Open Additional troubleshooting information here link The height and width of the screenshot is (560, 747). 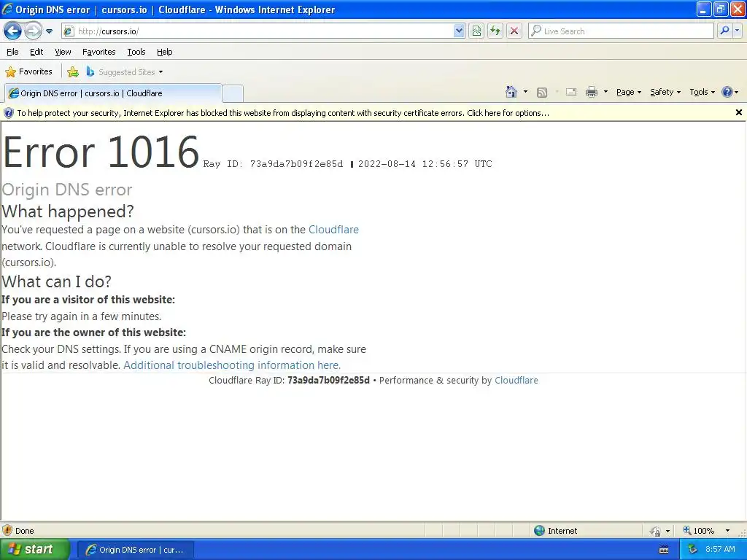tap(232, 365)
